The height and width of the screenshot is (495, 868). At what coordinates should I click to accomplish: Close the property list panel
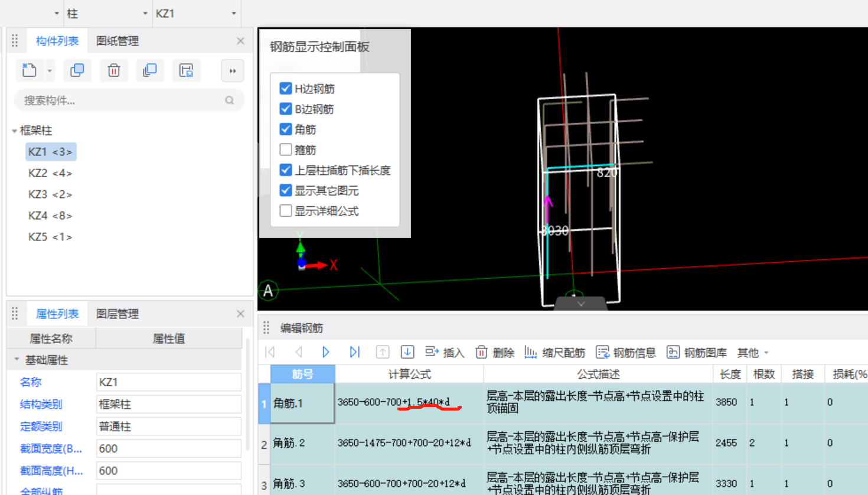pos(240,314)
